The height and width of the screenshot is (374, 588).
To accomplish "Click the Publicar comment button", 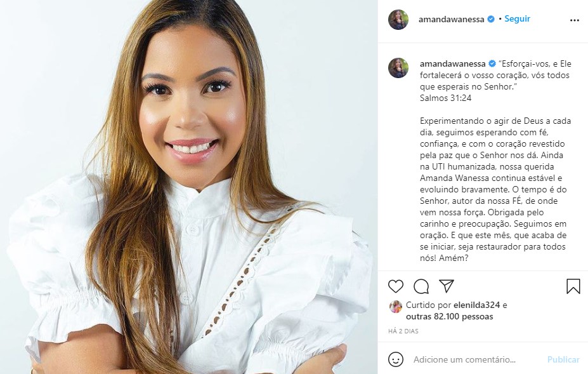I will pos(563,359).
